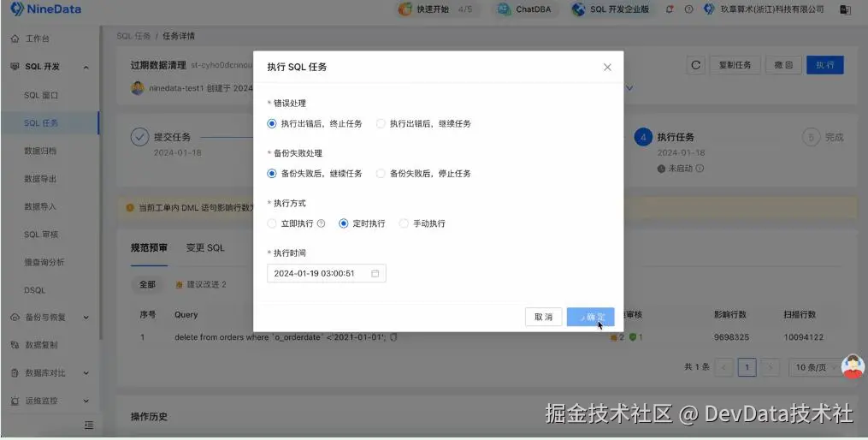
Task: Click the refresh icon beside 复制任务
Action: click(696, 65)
